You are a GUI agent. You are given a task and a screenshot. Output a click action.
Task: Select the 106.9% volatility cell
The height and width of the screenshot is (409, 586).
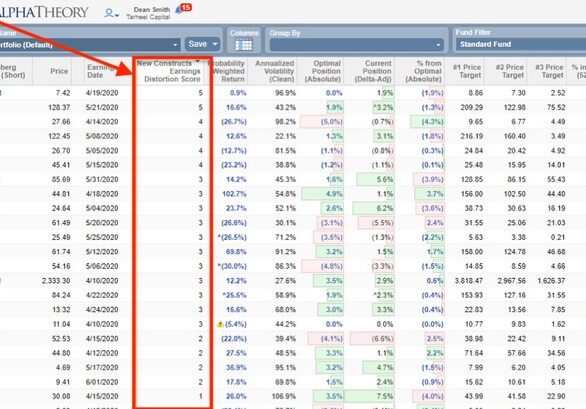click(283, 396)
